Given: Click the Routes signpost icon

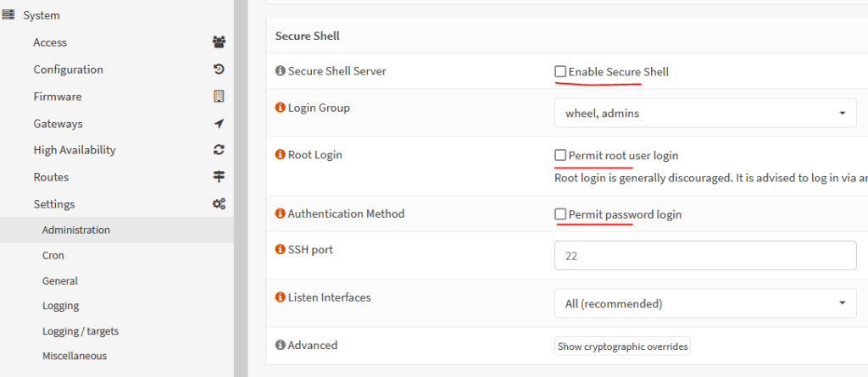Looking at the screenshot, I should 220,177.
